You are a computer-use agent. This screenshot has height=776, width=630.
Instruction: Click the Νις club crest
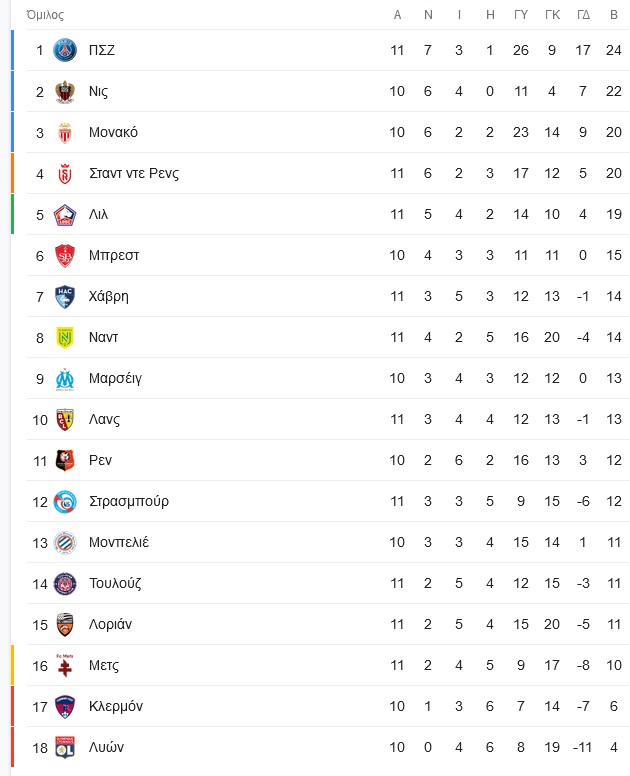click(x=65, y=92)
